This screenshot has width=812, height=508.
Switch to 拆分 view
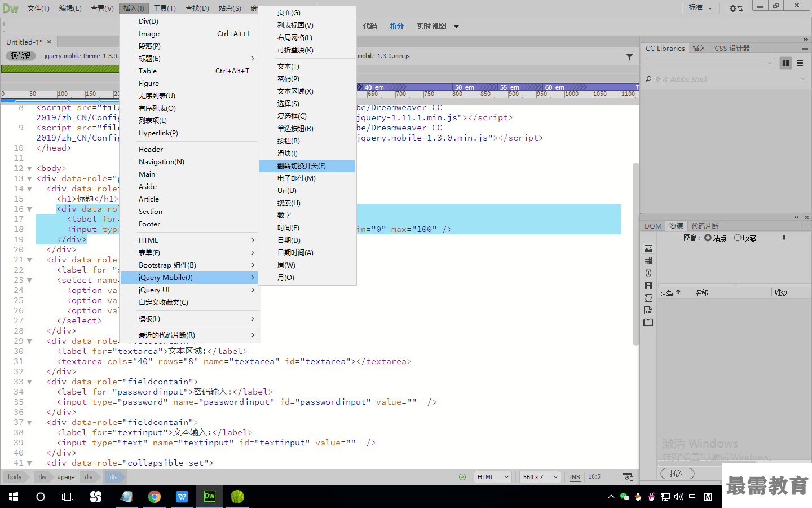(397, 26)
